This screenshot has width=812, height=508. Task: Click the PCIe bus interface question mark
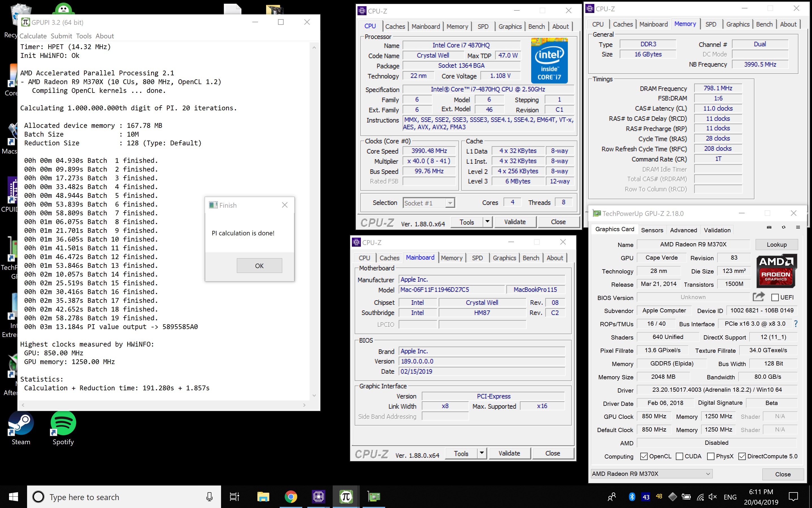(796, 323)
